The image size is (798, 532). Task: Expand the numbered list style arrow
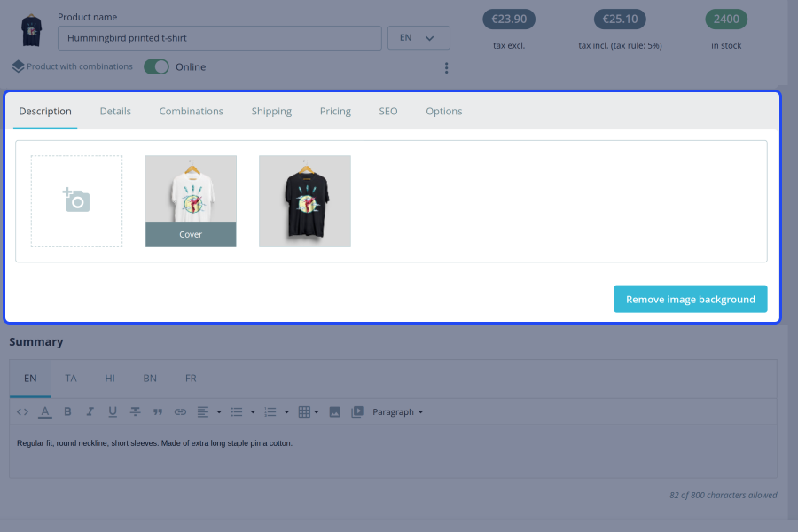[x=286, y=411]
